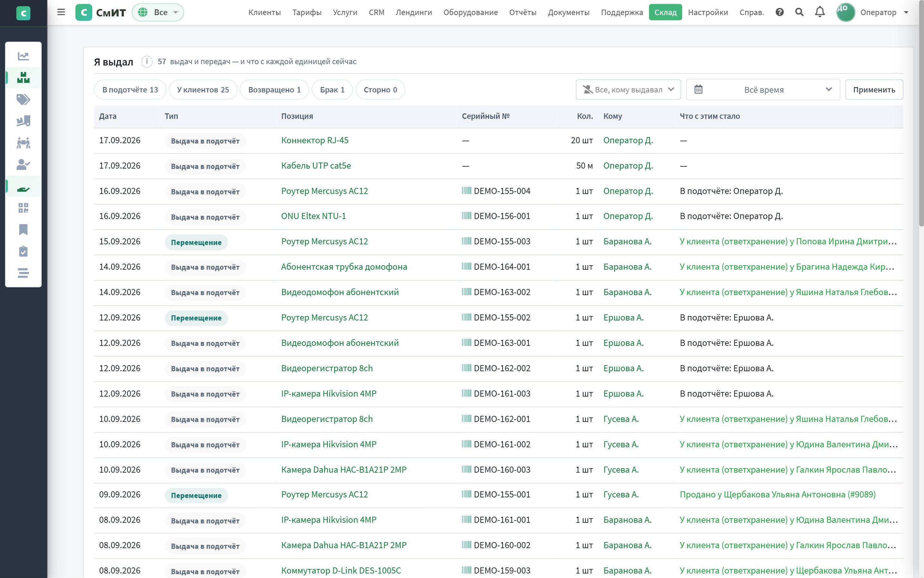Open the pallet truck deliveries icon
The image size is (924, 578).
coord(23,121)
